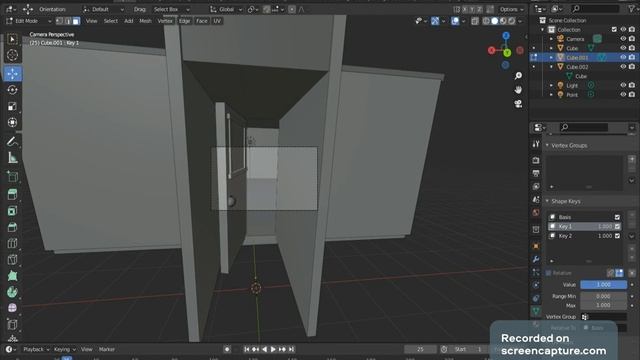
Task: Open the timeline Keying menu
Action: (64, 349)
